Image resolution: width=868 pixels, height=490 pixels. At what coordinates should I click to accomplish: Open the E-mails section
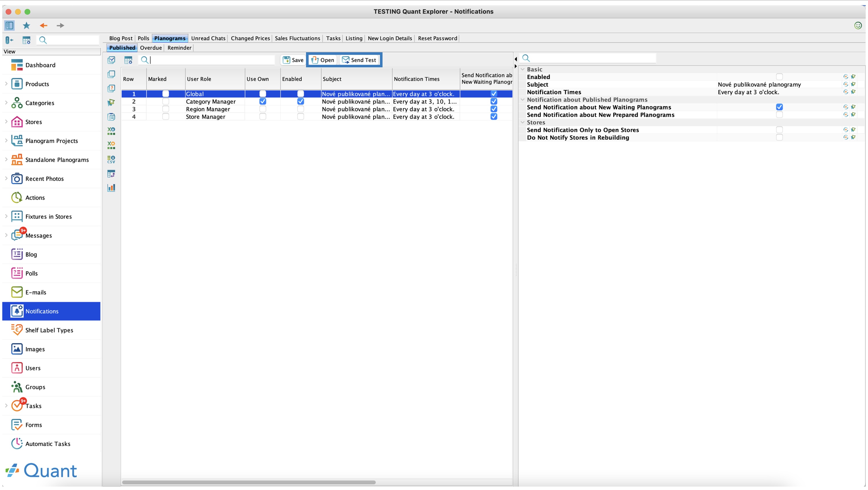pyautogui.click(x=51, y=292)
